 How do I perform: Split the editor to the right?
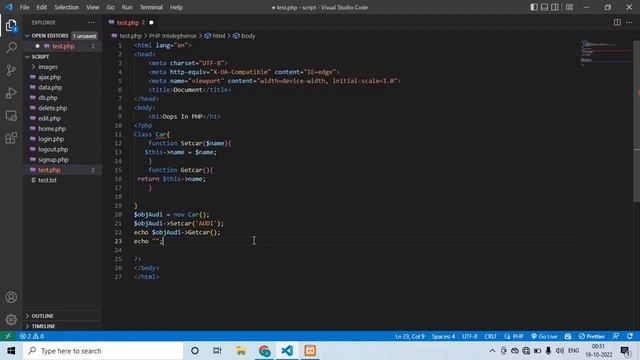click(617, 22)
